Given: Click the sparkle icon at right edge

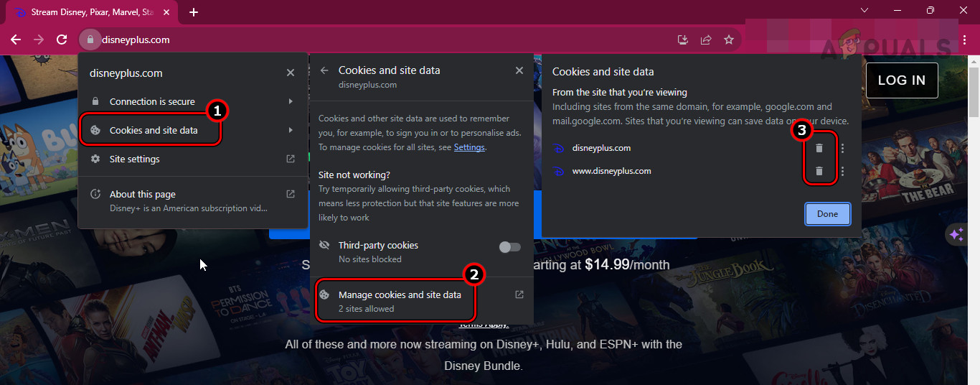Looking at the screenshot, I should [956, 235].
